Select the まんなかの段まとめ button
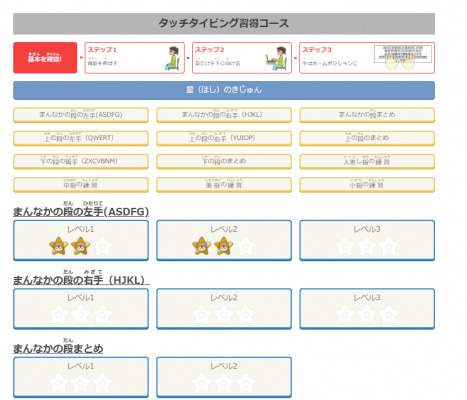 click(x=367, y=115)
